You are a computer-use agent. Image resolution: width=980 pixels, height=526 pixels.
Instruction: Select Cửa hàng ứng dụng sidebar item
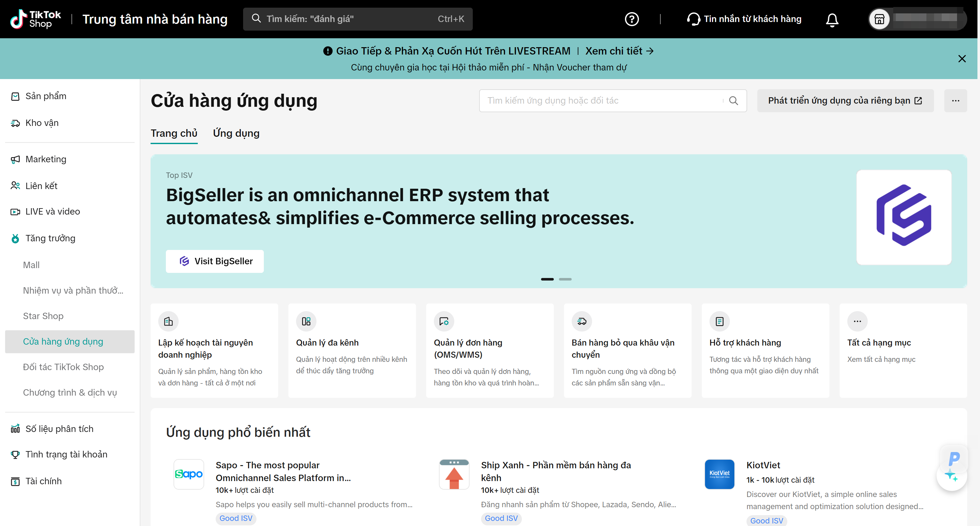(70, 342)
